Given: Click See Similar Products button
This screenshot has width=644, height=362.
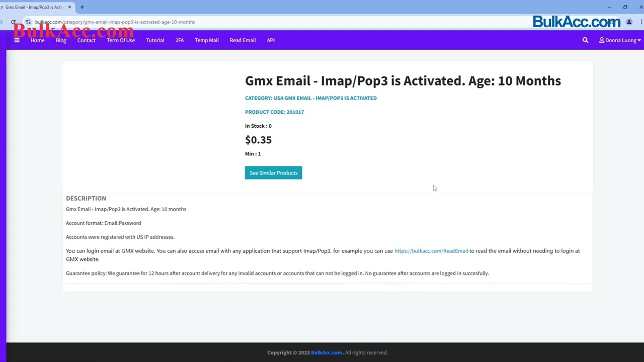Looking at the screenshot, I should [273, 173].
